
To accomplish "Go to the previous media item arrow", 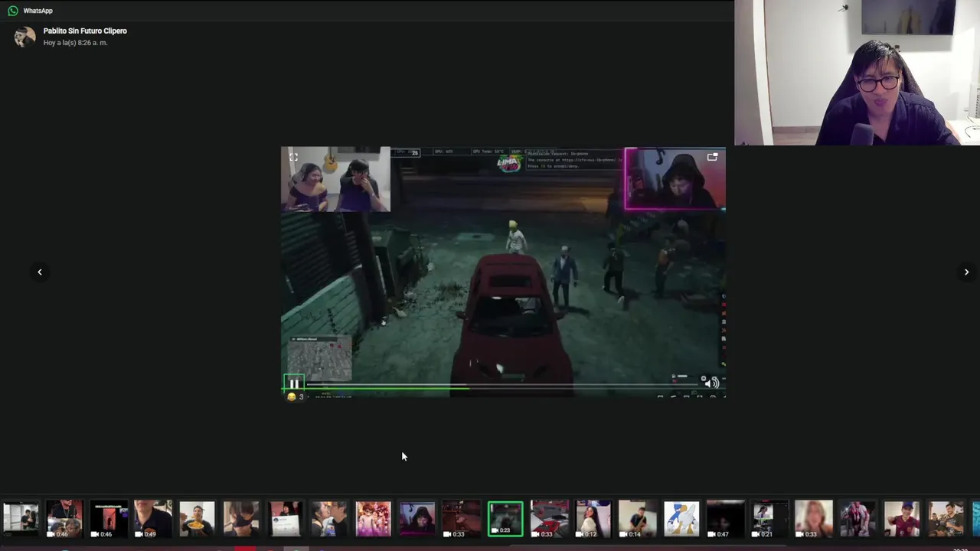I will click(x=40, y=272).
